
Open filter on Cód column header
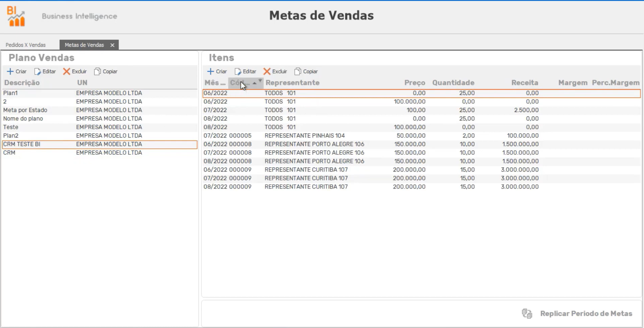pyautogui.click(x=260, y=81)
